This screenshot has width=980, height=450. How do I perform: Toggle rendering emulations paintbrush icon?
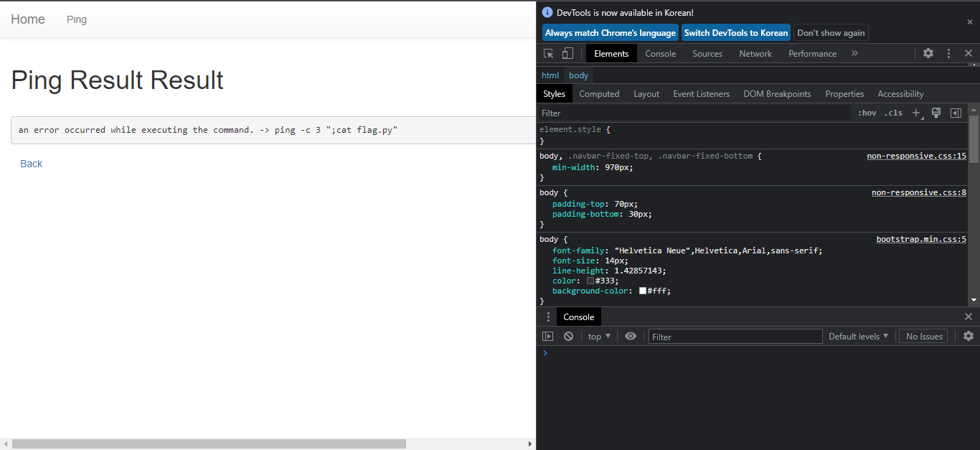(936, 113)
